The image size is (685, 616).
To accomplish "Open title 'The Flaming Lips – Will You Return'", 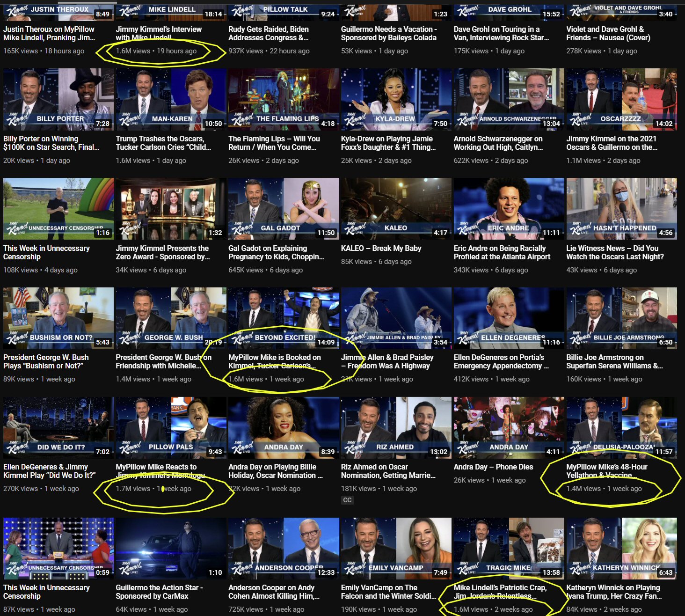I will (x=274, y=143).
